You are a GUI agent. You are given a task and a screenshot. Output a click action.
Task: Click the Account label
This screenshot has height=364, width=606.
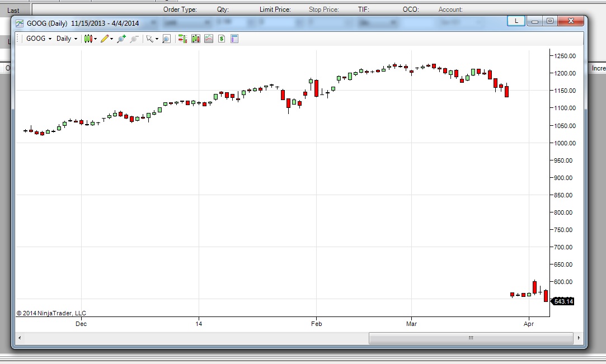[450, 10]
